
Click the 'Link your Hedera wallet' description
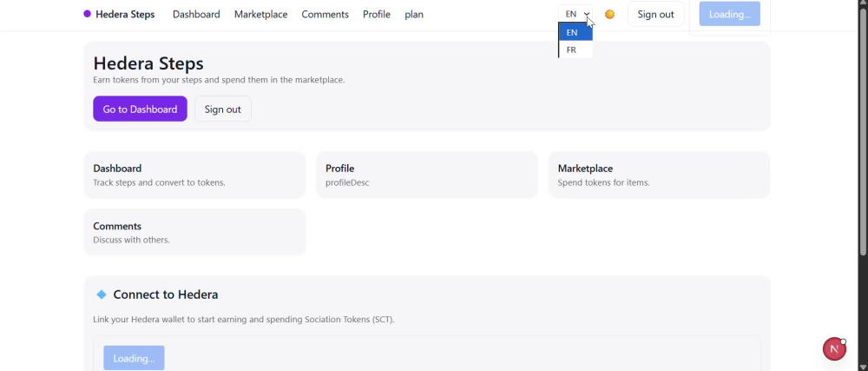244,320
